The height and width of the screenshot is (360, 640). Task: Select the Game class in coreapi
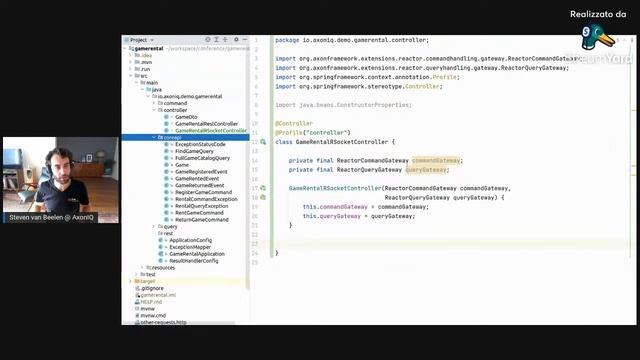click(182, 165)
